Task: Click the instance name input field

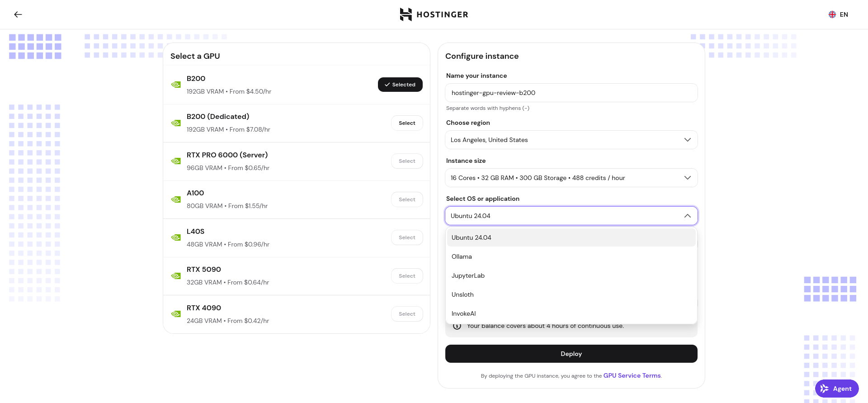Action: pos(571,93)
